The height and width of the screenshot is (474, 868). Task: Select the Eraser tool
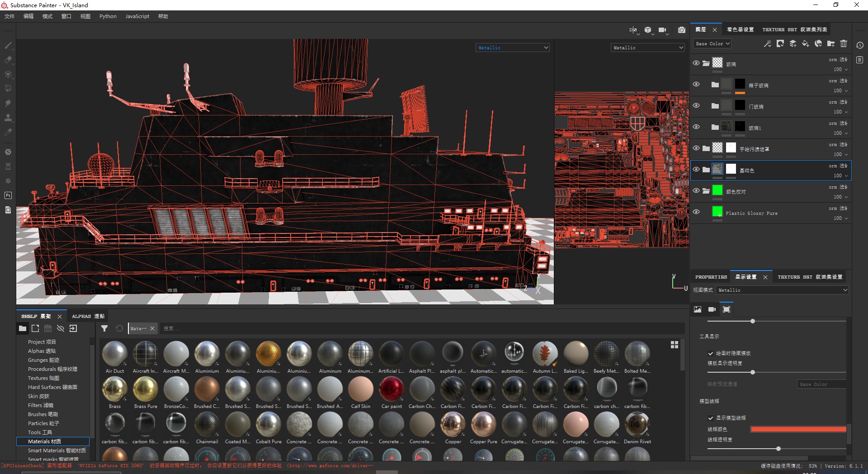(8, 60)
